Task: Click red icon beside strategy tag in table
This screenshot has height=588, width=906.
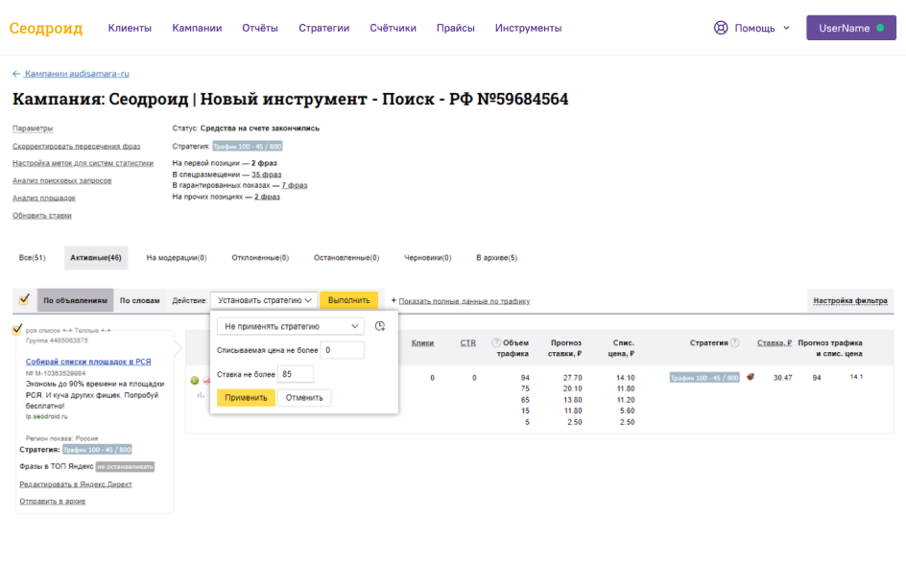Action: click(751, 377)
